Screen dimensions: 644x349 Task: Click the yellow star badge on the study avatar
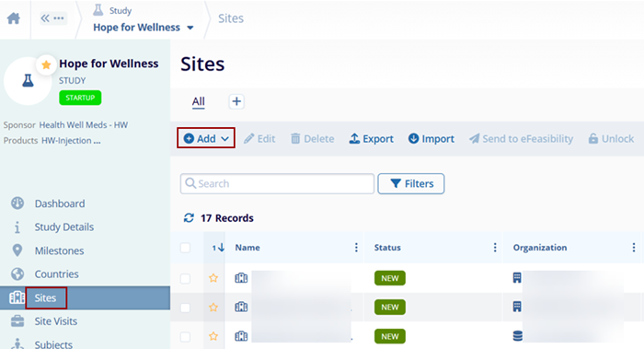coord(46,65)
